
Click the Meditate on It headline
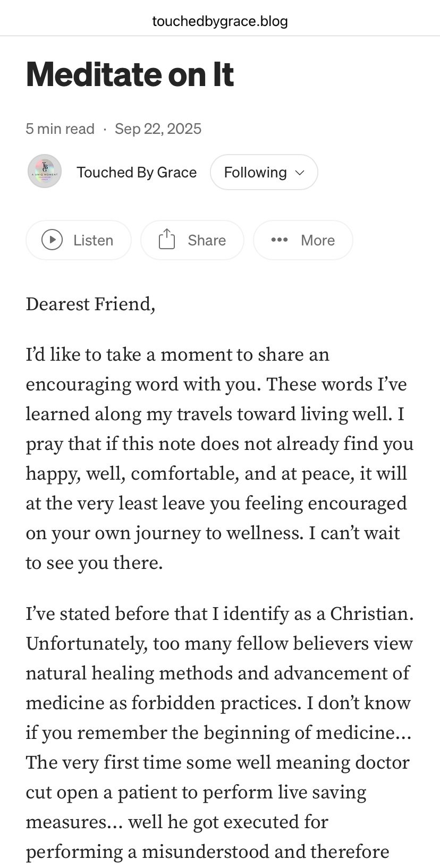coord(130,74)
